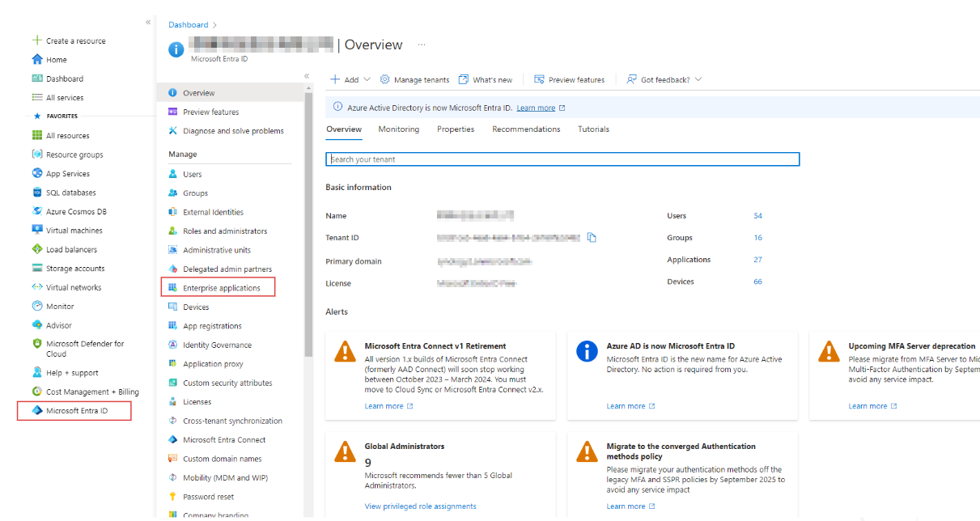The image size is (980, 521).
Task: Click the Load balancers icon
Action: pos(36,249)
